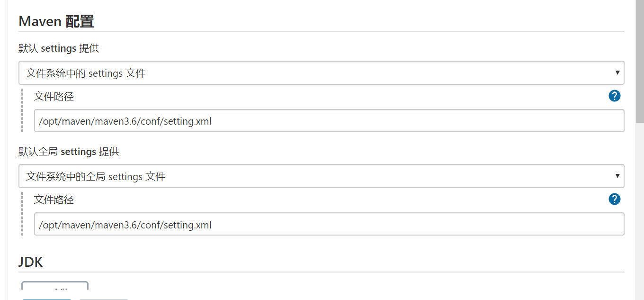This screenshot has width=644, height=300.
Task: Click the second 文件路径 label under global settings
Action: [54, 200]
